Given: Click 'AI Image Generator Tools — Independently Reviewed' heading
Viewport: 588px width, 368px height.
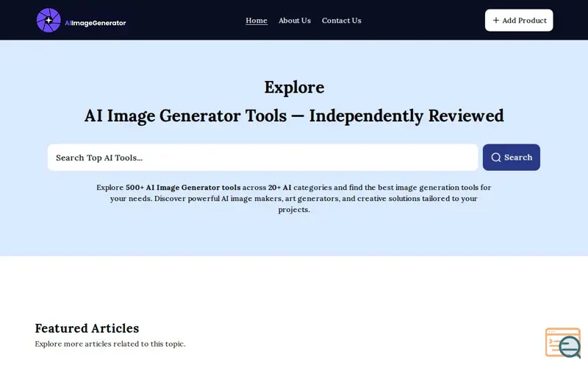Looking at the screenshot, I should pos(294,116).
